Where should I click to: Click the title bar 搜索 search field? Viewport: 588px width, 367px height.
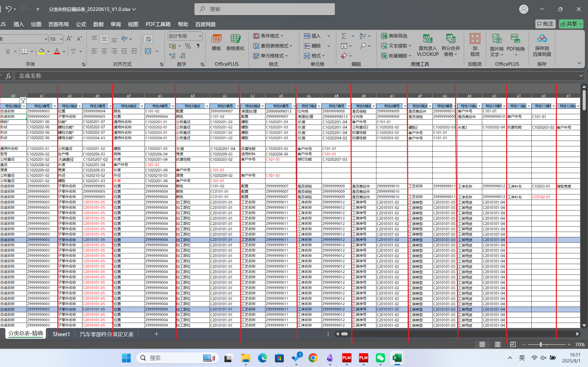click(x=264, y=9)
